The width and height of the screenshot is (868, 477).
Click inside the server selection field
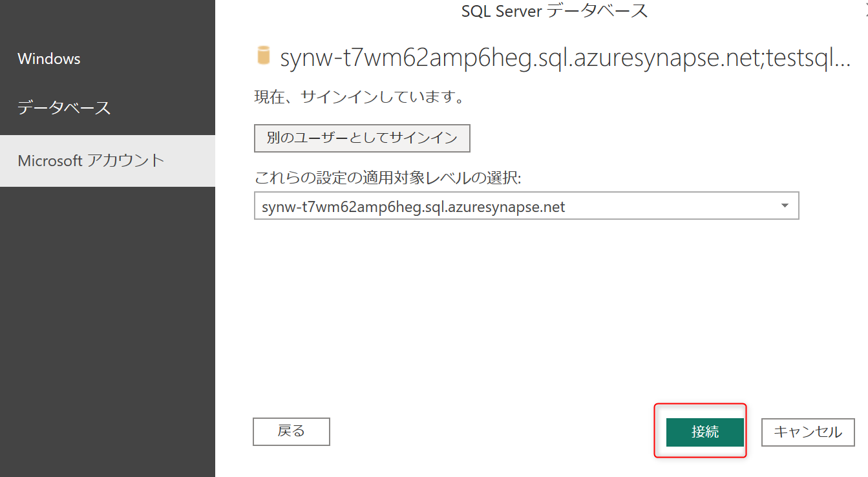(x=452, y=205)
